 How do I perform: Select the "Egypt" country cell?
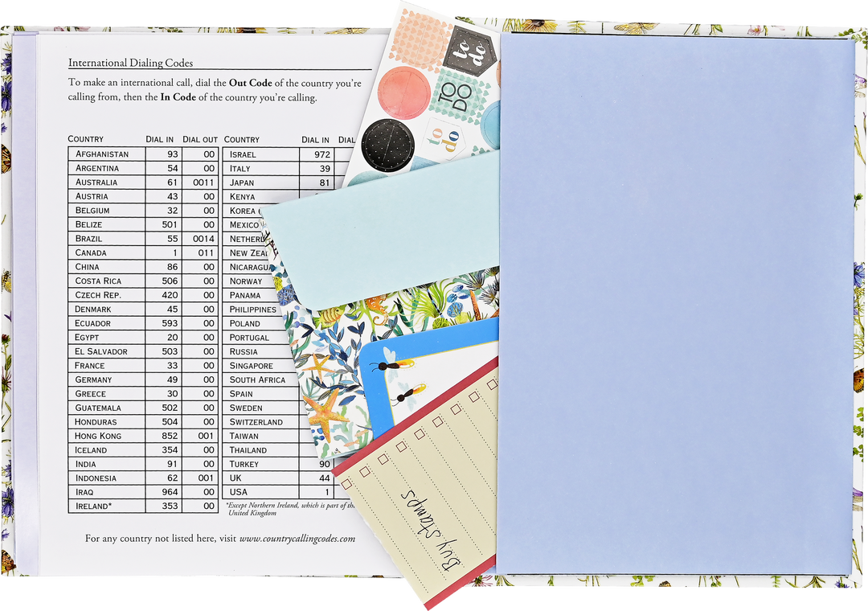pos(107,338)
